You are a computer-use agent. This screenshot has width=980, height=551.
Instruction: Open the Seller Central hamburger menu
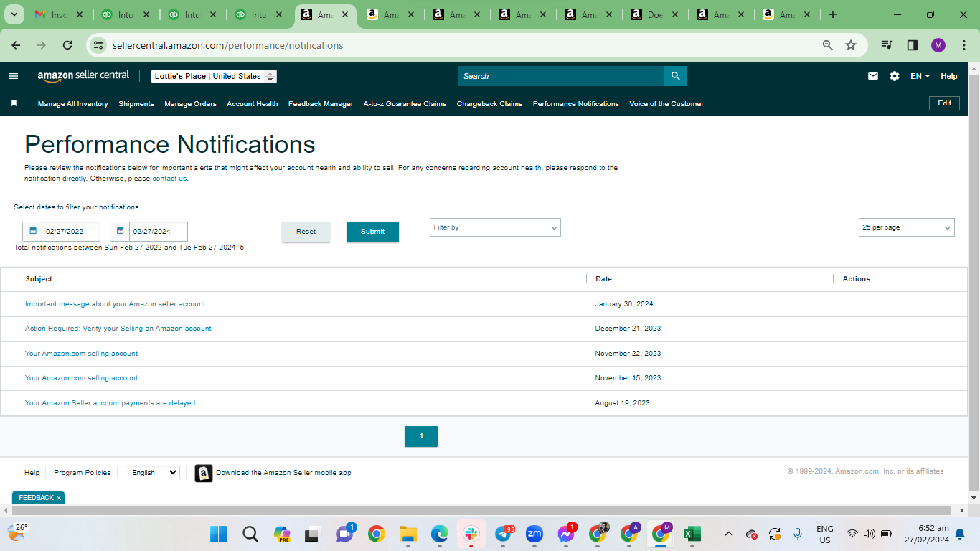coord(14,76)
